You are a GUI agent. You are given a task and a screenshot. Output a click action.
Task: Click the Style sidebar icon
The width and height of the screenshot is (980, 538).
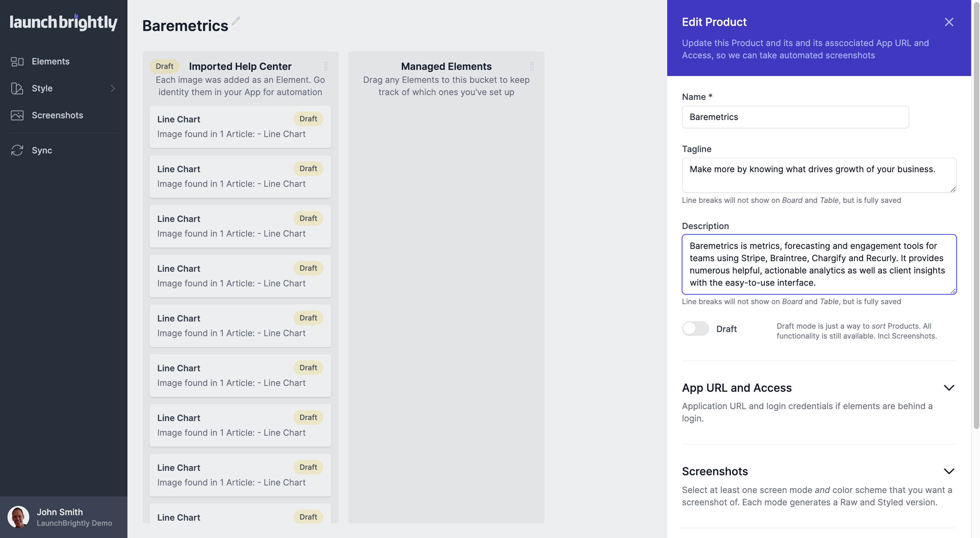(x=17, y=88)
